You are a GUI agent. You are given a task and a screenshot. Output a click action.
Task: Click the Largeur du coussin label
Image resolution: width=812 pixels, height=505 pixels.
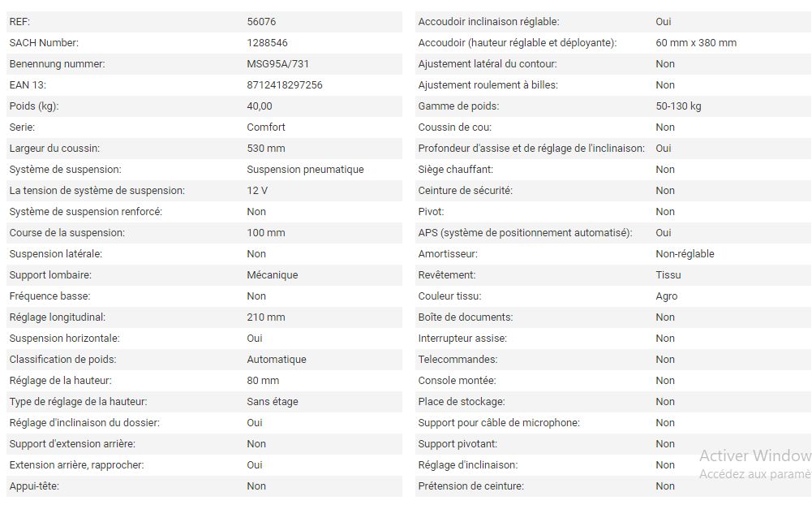click(54, 149)
